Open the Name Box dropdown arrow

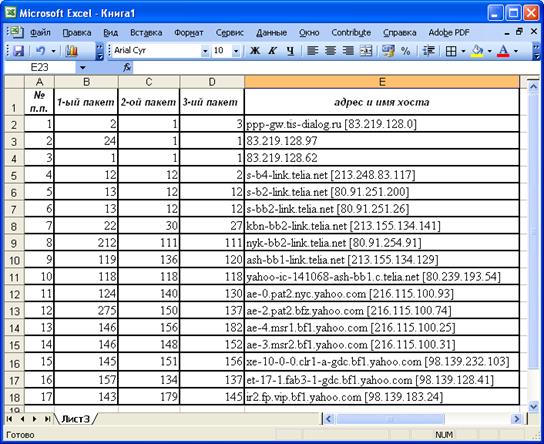point(83,68)
